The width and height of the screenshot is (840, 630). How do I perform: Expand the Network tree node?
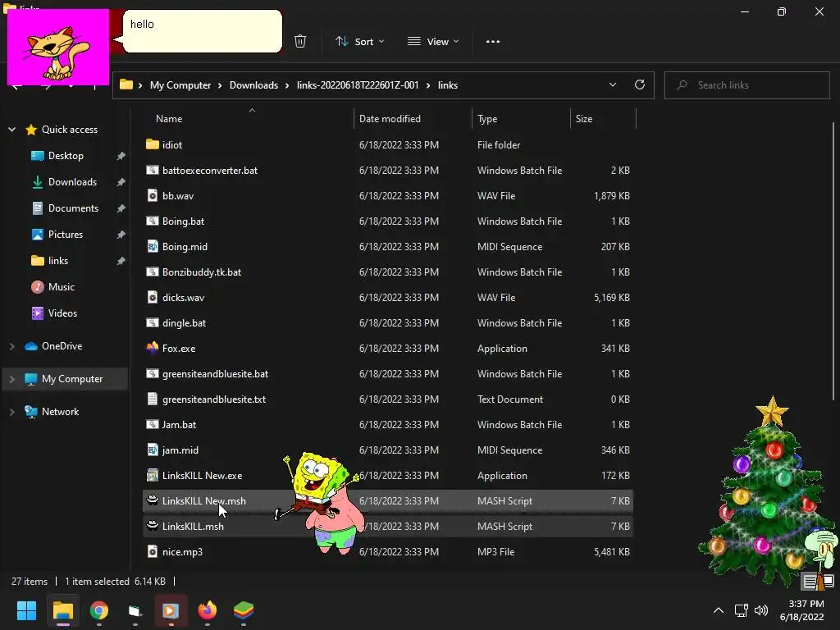tap(11, 412)
